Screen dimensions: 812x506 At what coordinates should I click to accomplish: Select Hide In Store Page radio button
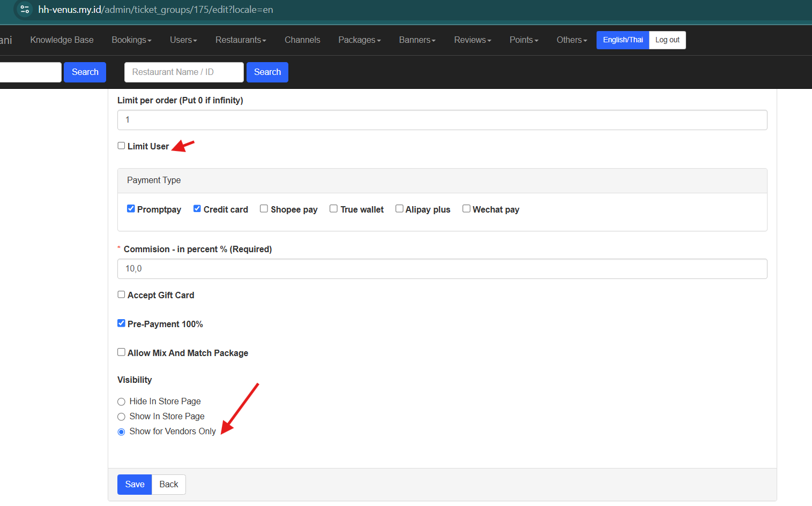[122, 402]
